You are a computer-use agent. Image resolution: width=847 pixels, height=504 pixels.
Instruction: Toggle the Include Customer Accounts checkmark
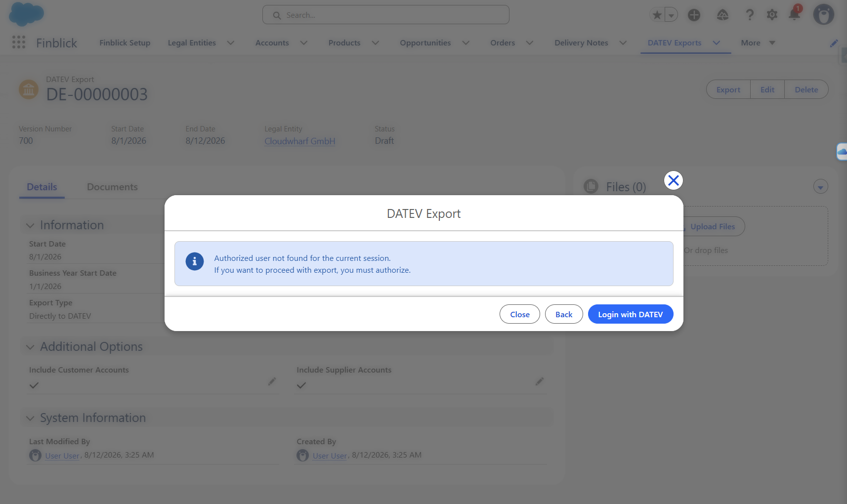[34, 385]
